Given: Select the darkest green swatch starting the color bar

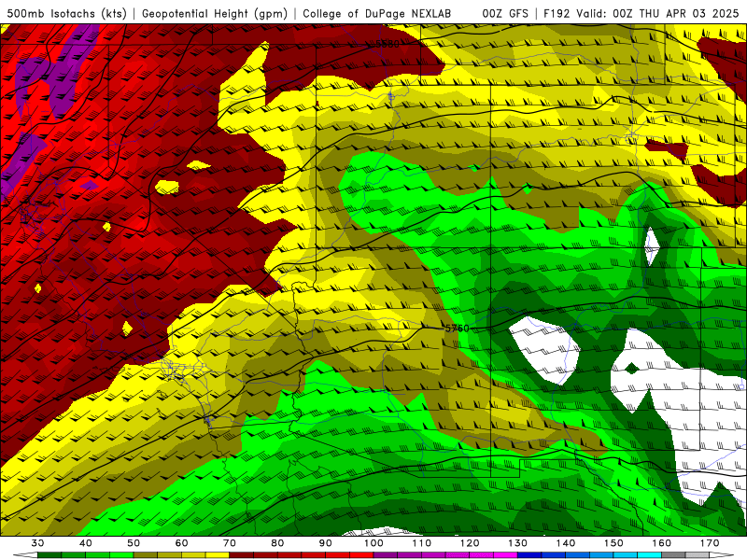Looking at the screenshot, I should click(49, 555).
